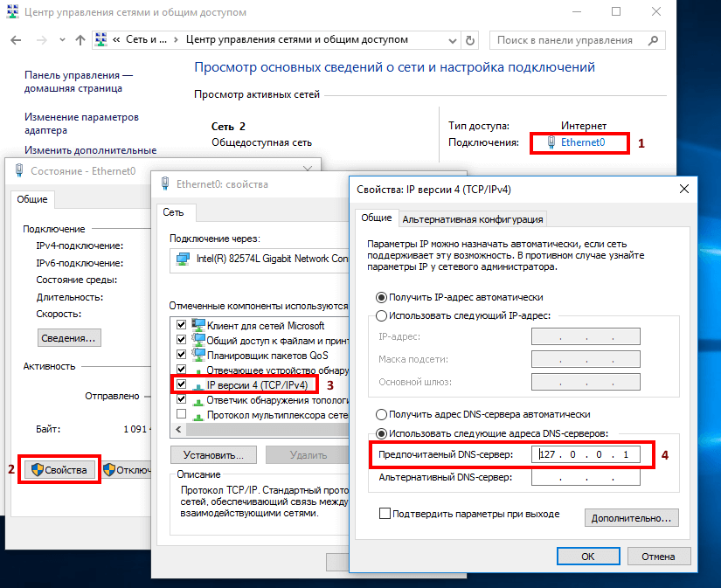Toggle "Отвечающее устройство" checkbox
The height and width of the screenshot is (588, 721).
coord(181,370)
